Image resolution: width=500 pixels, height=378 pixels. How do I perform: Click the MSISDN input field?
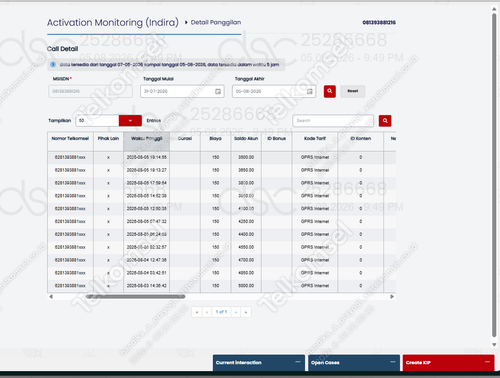click(x=90, y=91)
